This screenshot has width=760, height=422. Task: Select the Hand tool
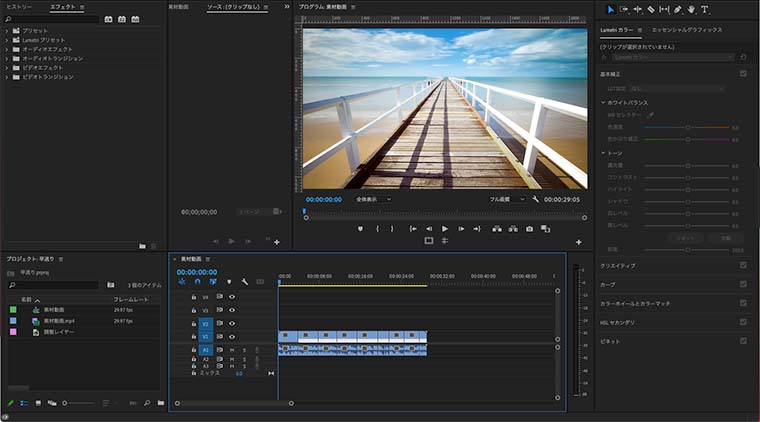(691, 9)
